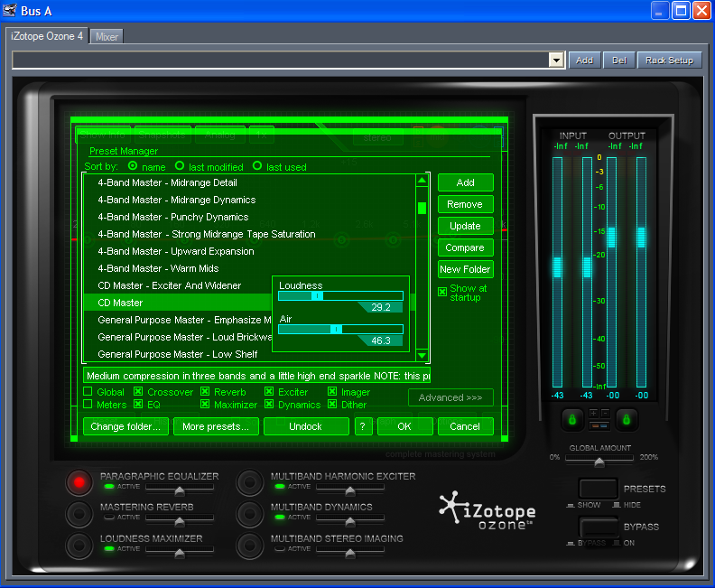
Task: Confirm with the OK button
Action: [x=405, y=426]
